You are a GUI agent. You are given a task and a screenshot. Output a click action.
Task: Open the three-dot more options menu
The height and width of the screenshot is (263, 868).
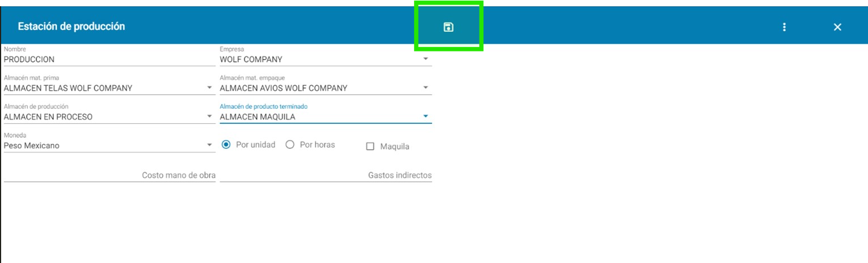(x=784, y=27)
